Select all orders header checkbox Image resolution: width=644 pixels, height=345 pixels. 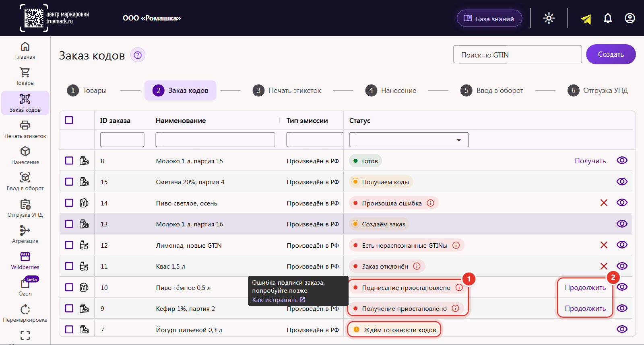click(x=69, y=120)
